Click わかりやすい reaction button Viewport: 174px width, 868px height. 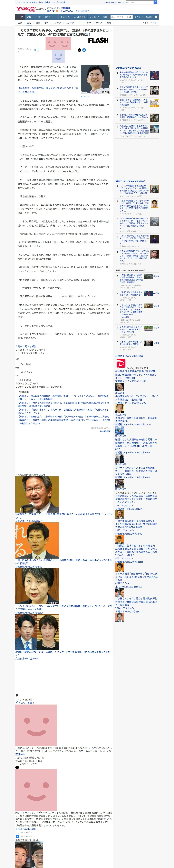[26, 372]
